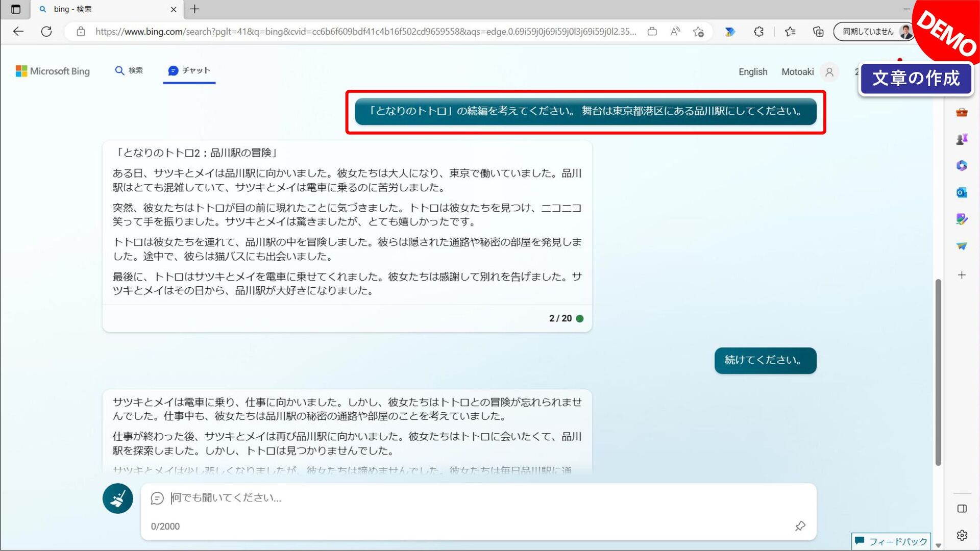The width and height of the screenshot is (980, 551).
Task: Select the チャット tab
Action: 189,70
